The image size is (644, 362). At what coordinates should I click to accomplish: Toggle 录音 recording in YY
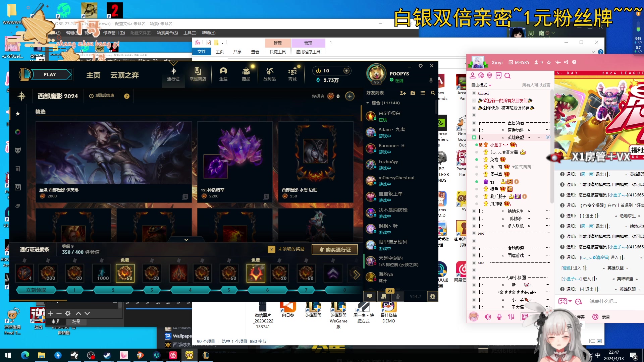coord(601,317)
